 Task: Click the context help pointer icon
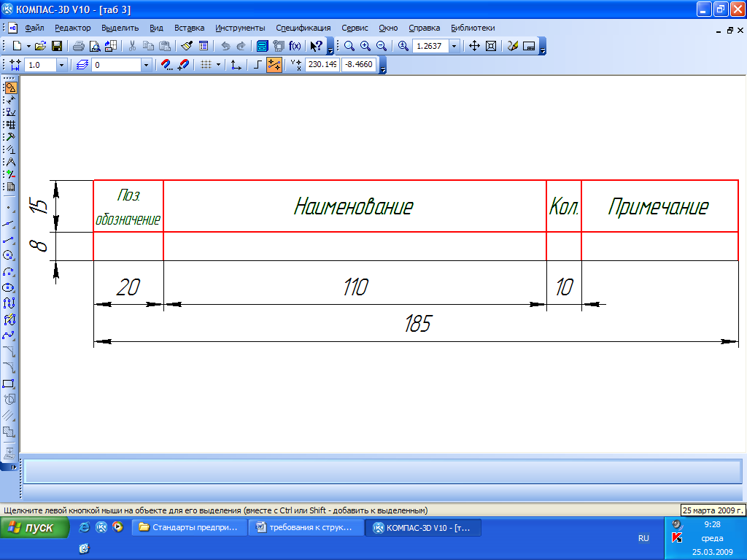coord(316,46)
